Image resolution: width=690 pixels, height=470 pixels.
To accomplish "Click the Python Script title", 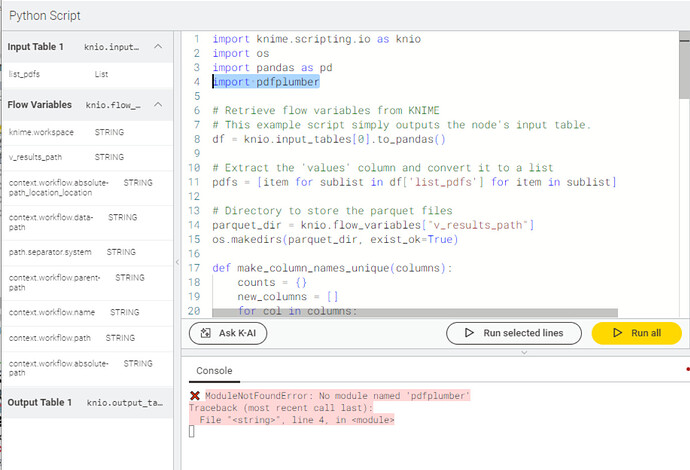I will point(45,16).
